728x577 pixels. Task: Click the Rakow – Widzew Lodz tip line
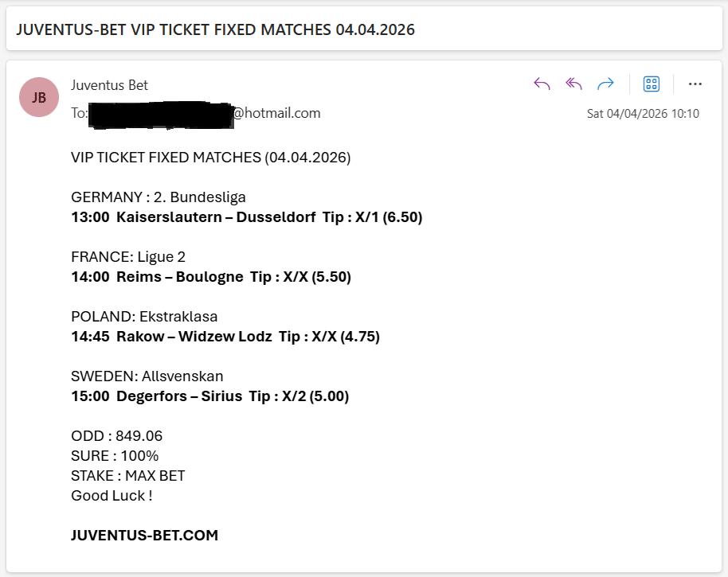(225, 337)
